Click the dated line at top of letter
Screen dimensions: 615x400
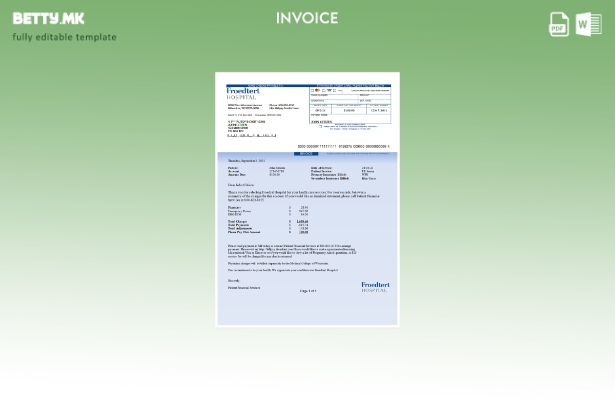click(246, 160)
